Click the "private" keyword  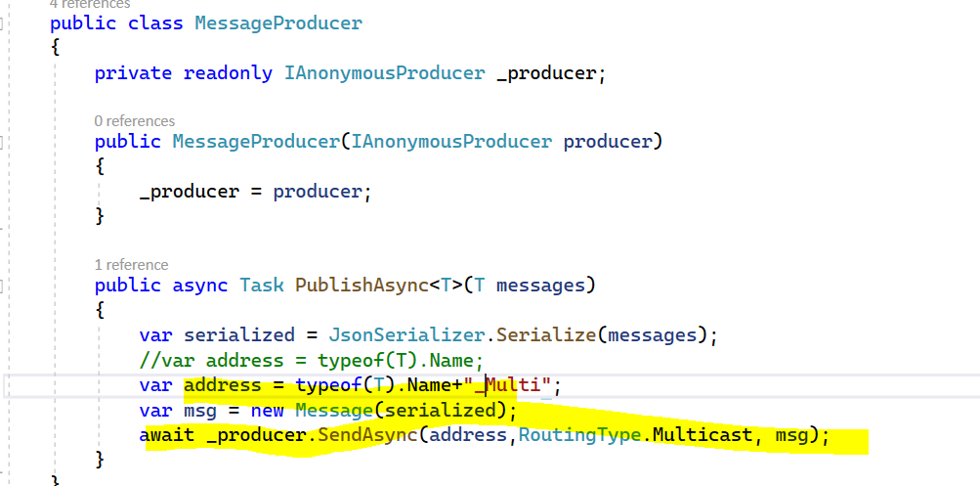pyautogui.click(x=133, y=73)
